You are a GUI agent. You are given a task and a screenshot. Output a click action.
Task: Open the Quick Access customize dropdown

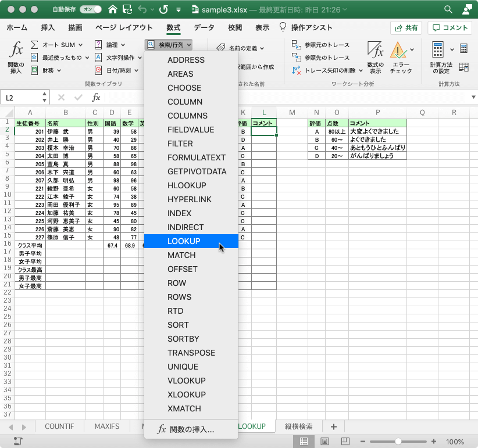[x=179, y=10]
